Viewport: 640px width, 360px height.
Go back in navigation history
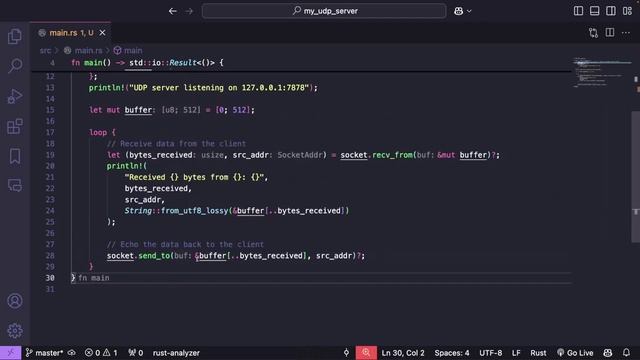click(x=173, y=11)
